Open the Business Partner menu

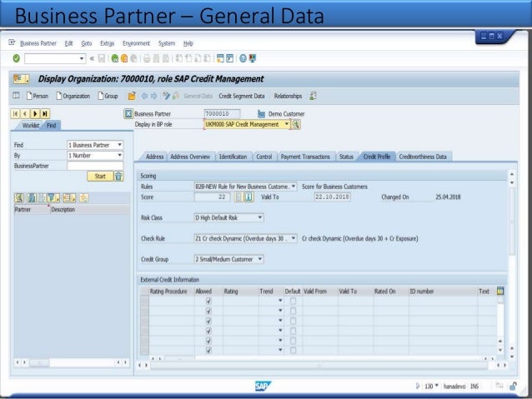[x=38, y=43]
